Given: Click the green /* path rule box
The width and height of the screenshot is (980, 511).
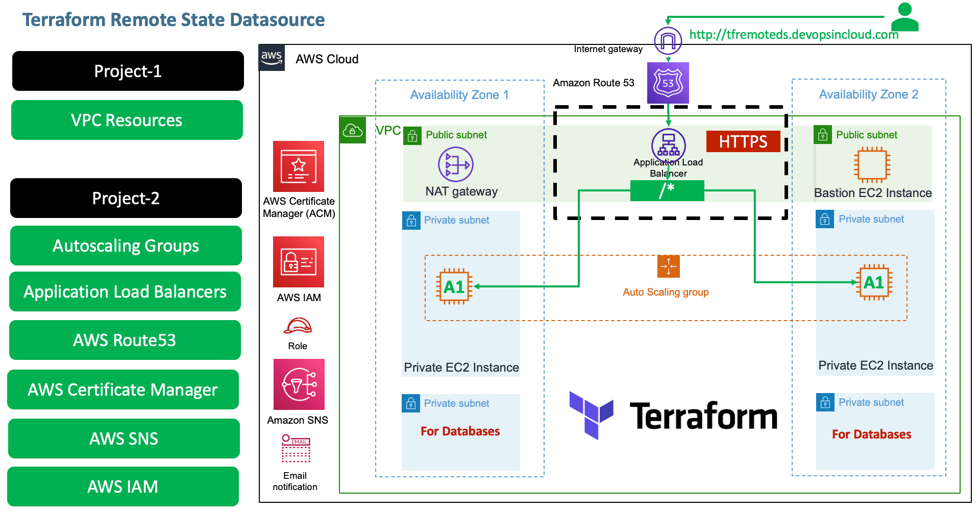Looking at the screenshot, I should click(x=667, y=190).
